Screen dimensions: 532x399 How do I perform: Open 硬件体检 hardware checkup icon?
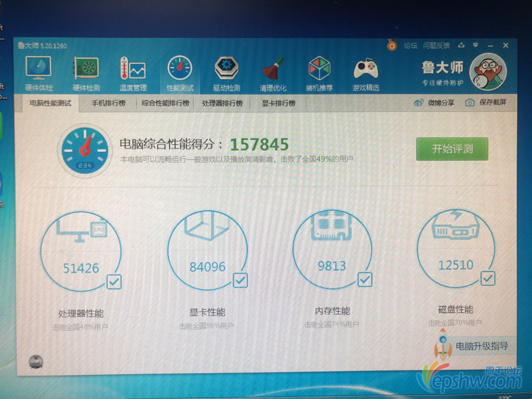(38, 74)
